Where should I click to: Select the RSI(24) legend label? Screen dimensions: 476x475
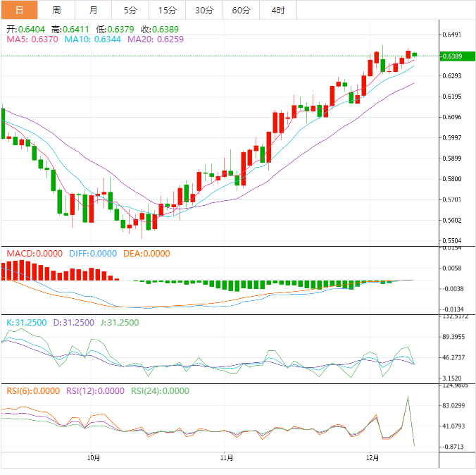tap(158, 391)
